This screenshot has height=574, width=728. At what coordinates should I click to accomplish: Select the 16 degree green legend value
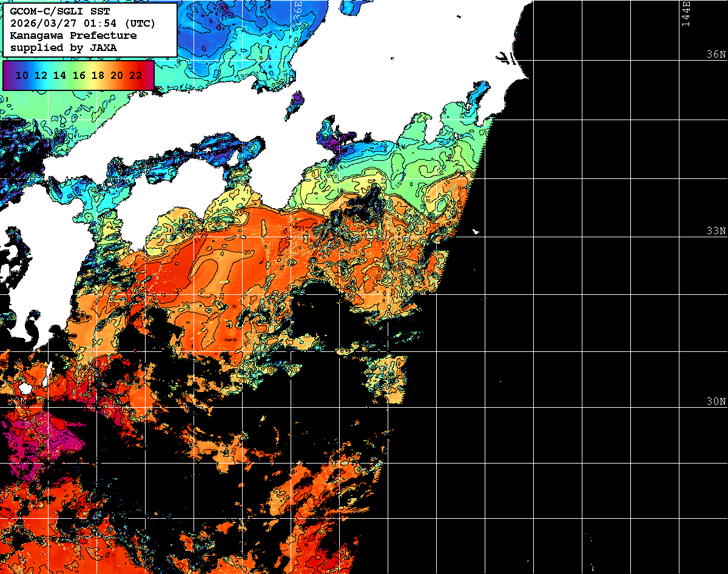click(79, 75)
